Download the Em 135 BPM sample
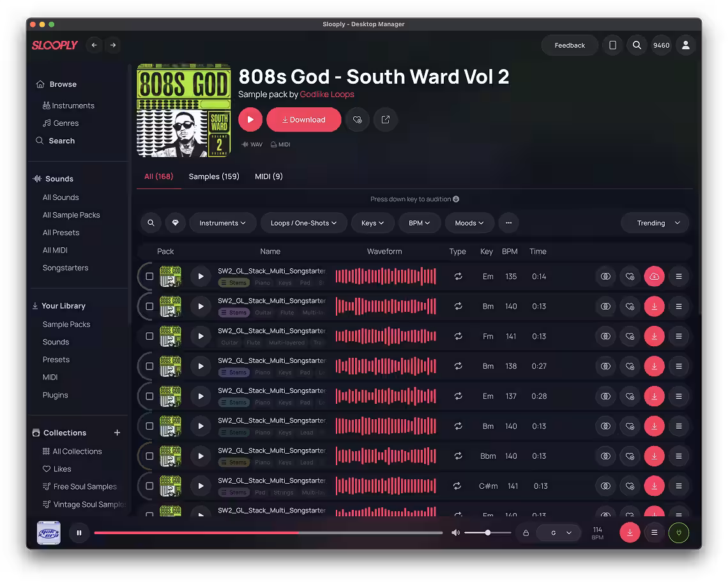The height and width of the screenshot is (584, 728). 654,277
